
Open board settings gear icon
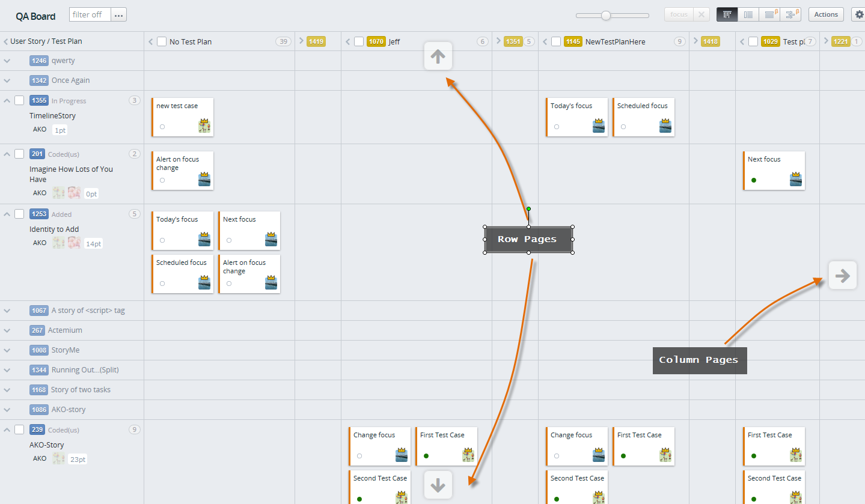(858, 14)
